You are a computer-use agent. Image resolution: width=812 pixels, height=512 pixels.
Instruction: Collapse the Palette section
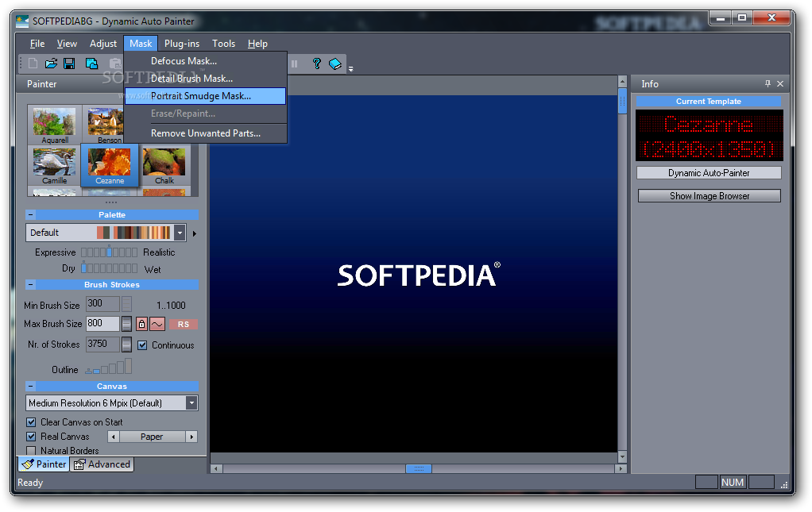click(30, 214)
